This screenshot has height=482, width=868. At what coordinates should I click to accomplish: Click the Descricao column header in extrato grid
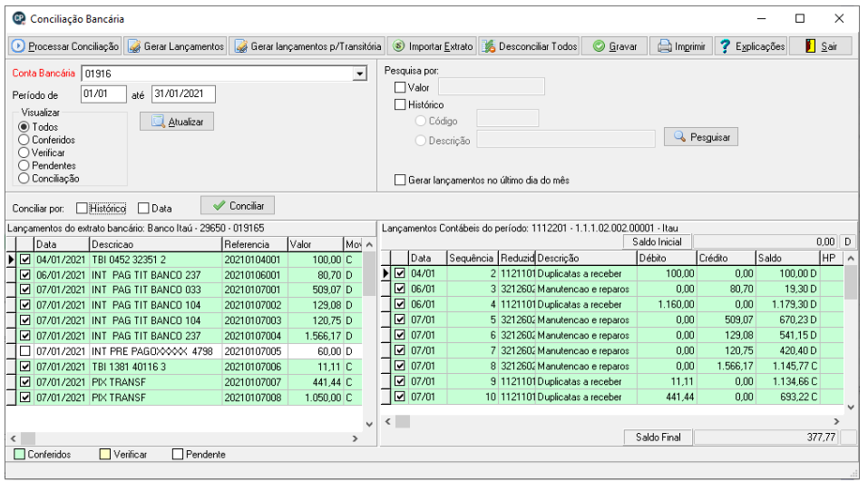[156, 244]
